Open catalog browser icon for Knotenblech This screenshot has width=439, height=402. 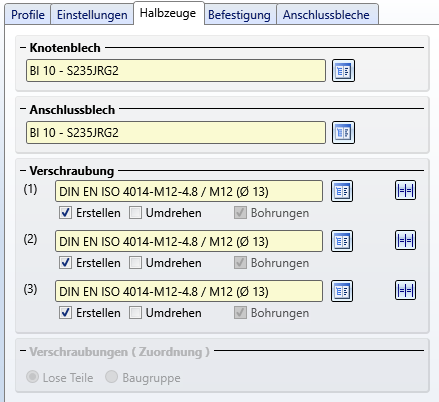coord(343,71)
